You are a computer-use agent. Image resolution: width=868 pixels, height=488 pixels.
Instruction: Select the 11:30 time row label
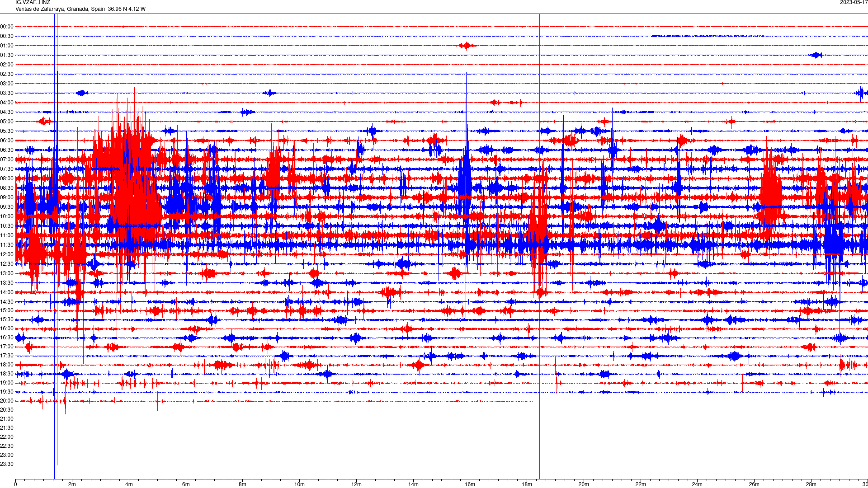click(x=7, y=245)
